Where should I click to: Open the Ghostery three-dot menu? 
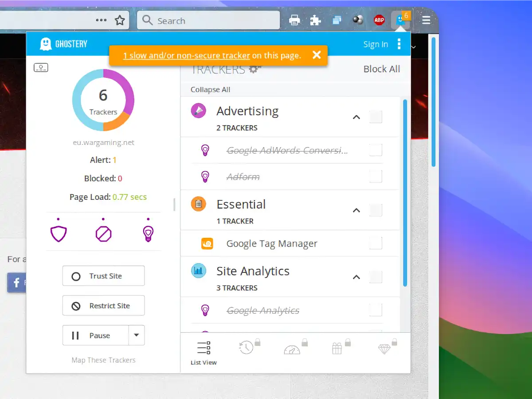tap(399, 44)
